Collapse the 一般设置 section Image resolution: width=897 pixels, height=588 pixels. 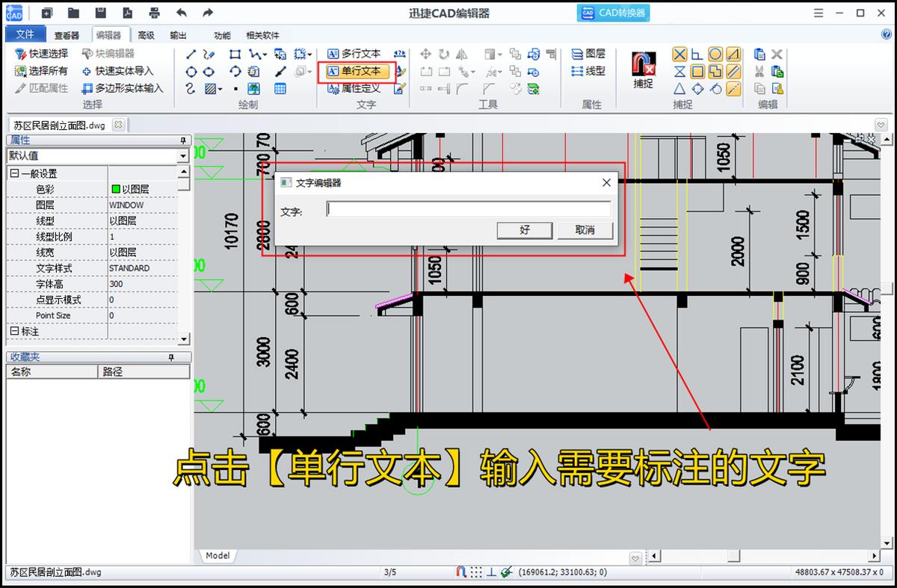14,173
